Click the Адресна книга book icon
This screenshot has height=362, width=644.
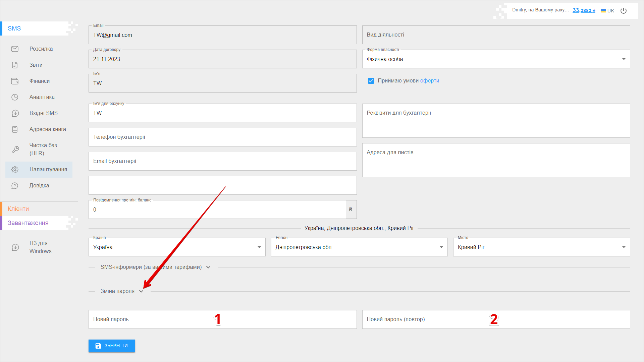pos(15,129)
